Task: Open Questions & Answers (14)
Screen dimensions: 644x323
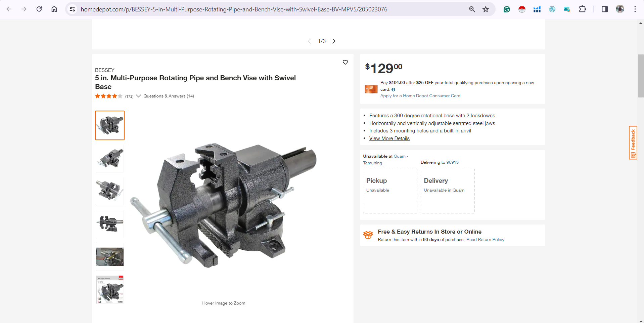Action: click(x=169, y=96)
